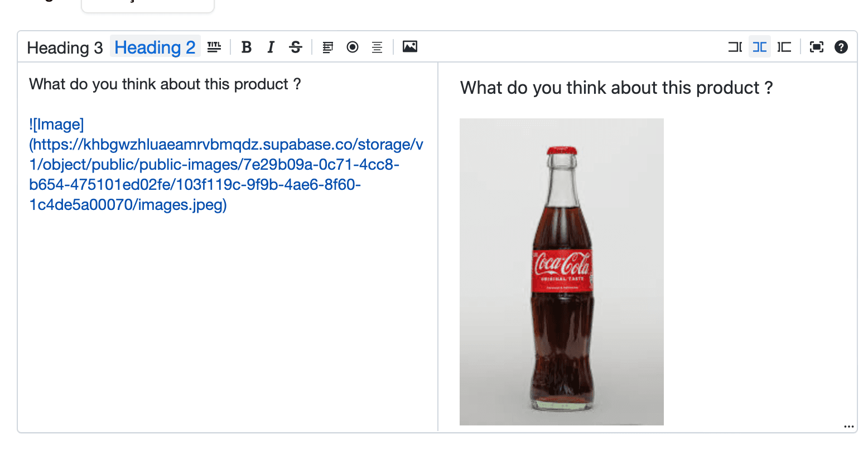
Task: Insert an image using the picture icon
Action: [x=410, y=46]
